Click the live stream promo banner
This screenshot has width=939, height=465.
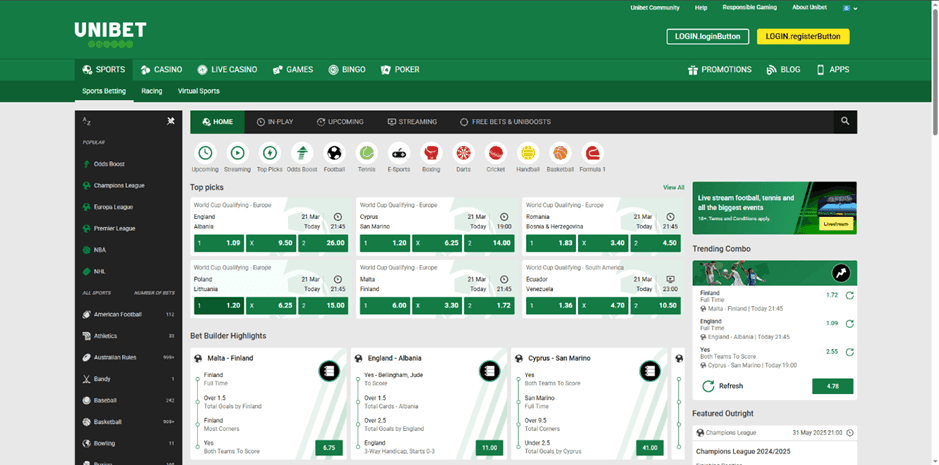pos(774,207)
